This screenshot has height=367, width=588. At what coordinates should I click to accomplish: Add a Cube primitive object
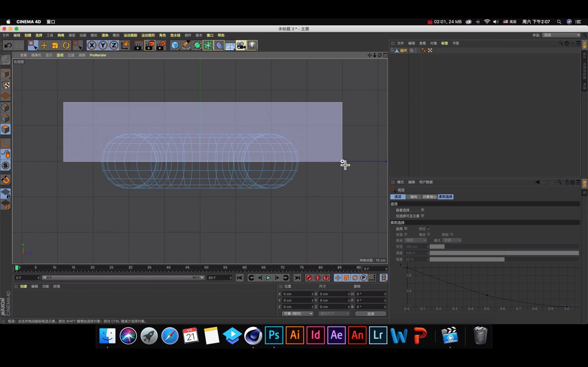[x=175, y=45]
